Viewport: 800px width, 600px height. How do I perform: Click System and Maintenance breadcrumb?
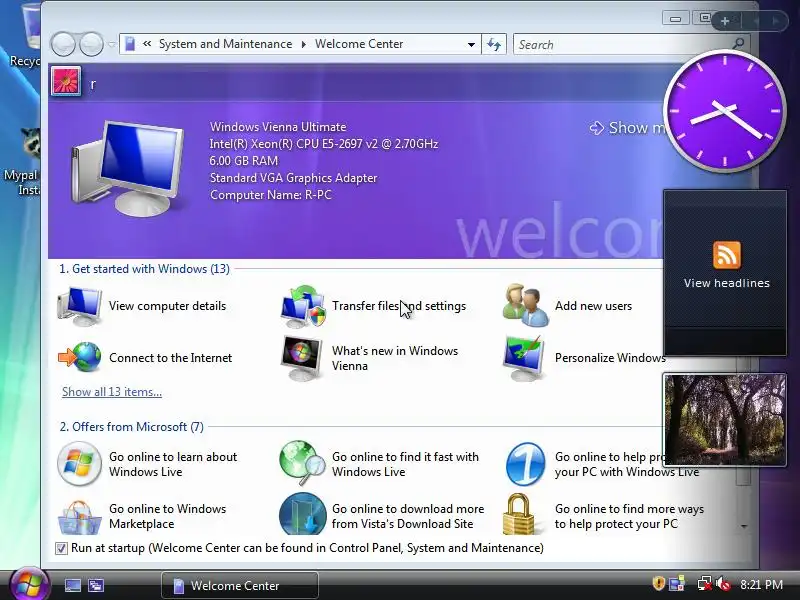pyautogui.click(x=226, y=44)
